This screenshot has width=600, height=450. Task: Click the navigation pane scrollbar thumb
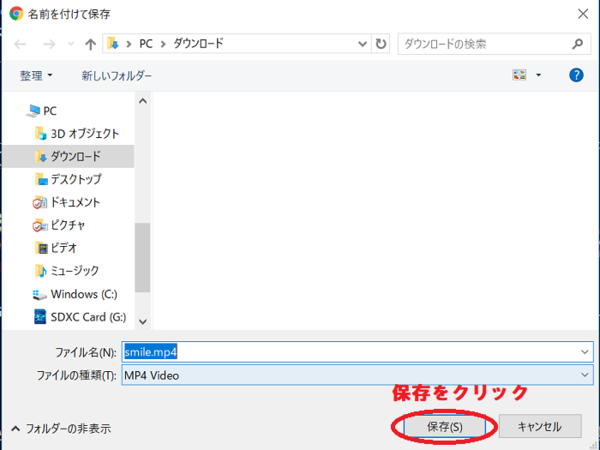[x=142, y=258]
